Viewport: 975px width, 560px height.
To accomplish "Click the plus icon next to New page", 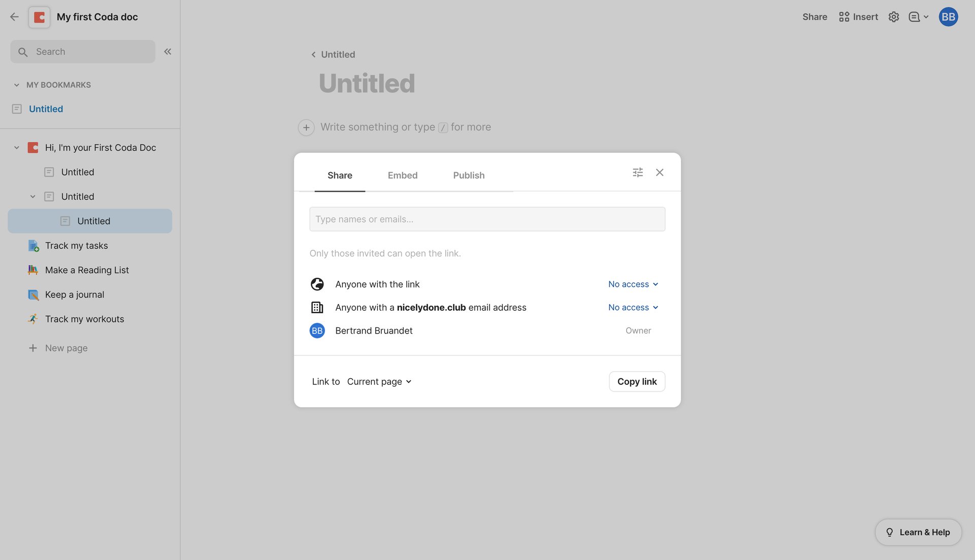I will pyautogui.click(x=32, y=348).
